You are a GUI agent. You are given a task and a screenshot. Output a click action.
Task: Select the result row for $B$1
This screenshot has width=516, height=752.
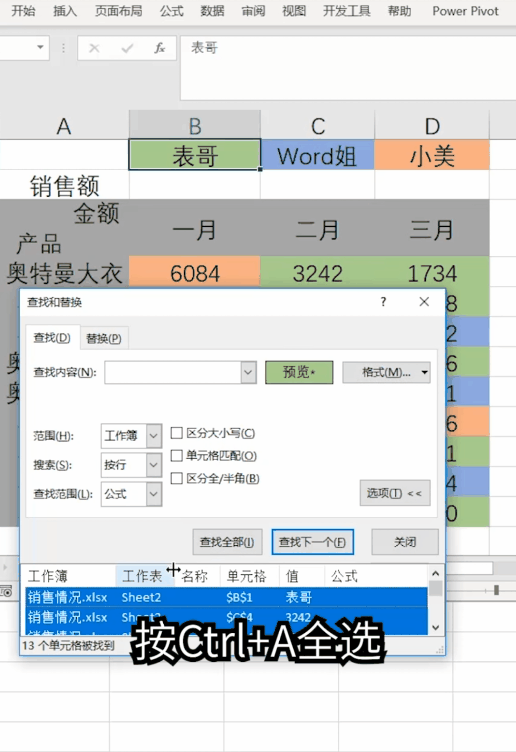coord(226,598)
